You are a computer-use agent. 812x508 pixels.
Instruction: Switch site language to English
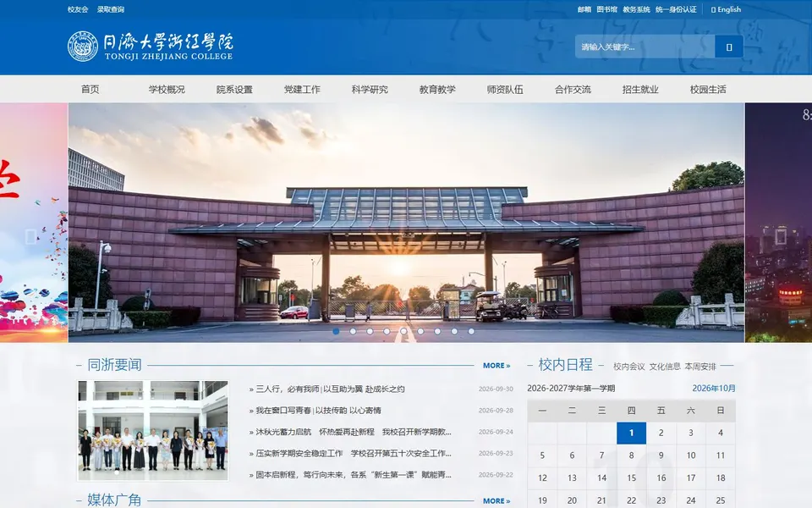(x=726, y=9)
